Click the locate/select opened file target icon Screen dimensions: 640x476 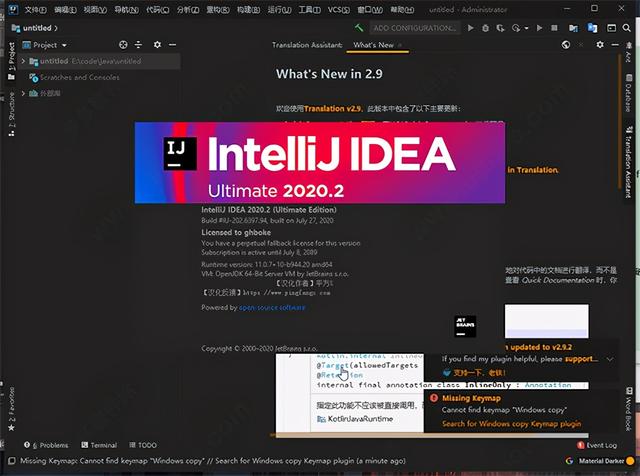point(123,44)
